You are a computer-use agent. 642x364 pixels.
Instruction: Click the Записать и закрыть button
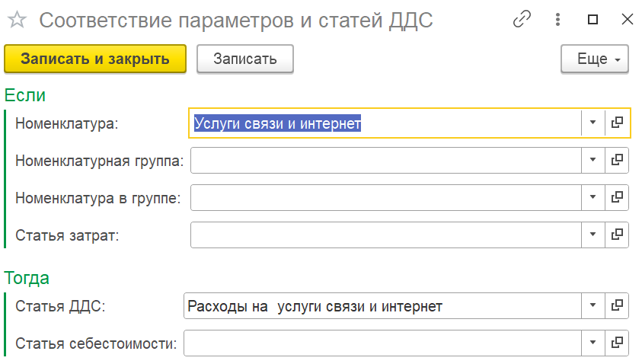[95, 59]
